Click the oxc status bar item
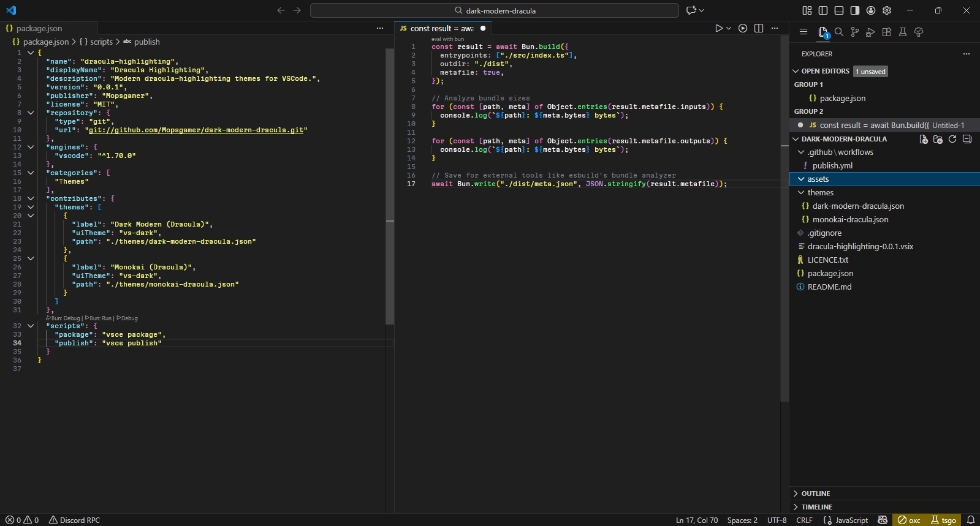Screen dimensions: 980x526 pyautogui.click(x=910, y=520)
